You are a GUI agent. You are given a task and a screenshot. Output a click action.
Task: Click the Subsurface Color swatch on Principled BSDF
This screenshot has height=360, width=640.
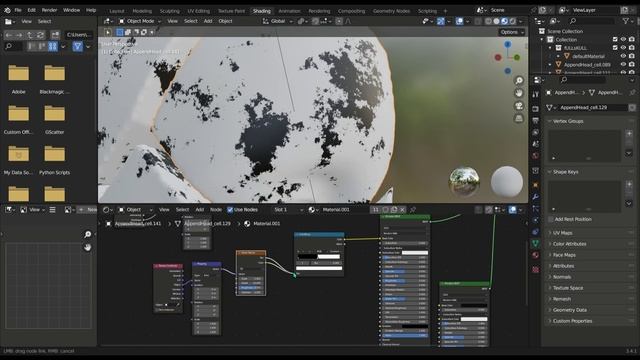(415, 253)
